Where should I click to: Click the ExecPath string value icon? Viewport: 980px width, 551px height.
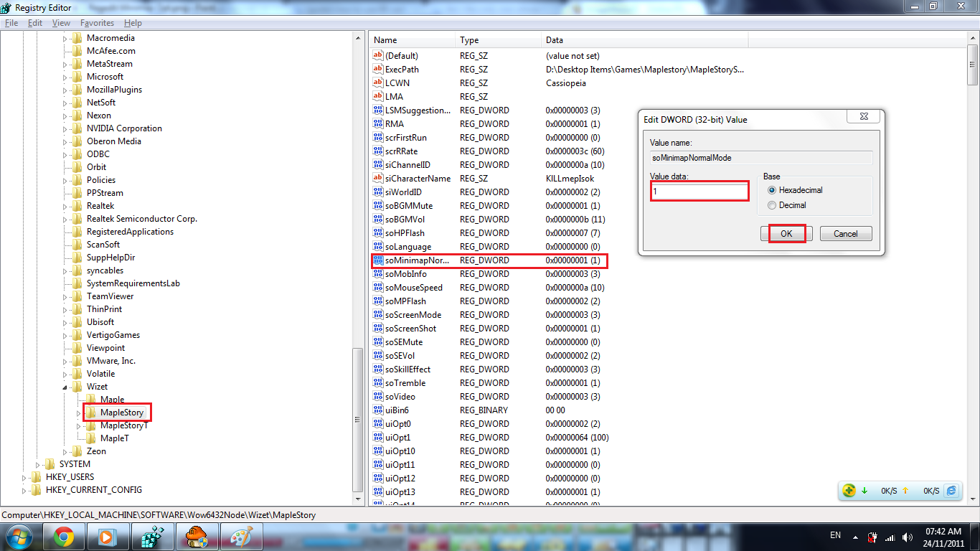point(378,70)
